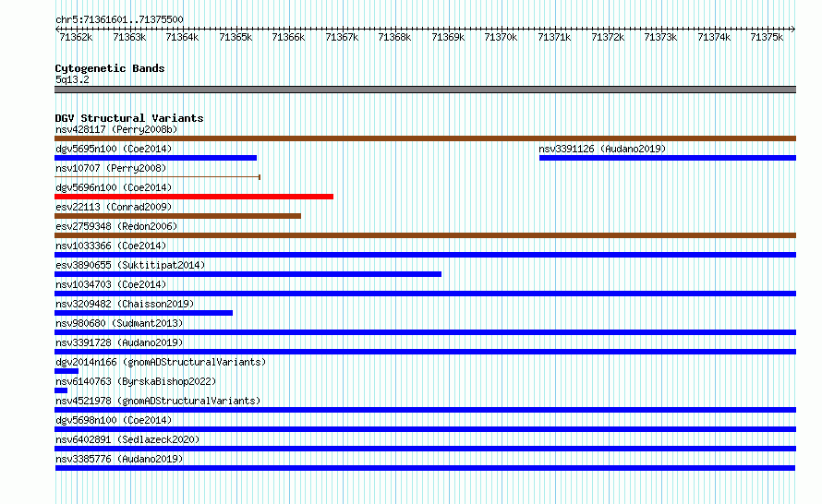Click the chr5:71361601..71375500 region label
The width and height of the screenshot is (822, 504).
point(119,20)
